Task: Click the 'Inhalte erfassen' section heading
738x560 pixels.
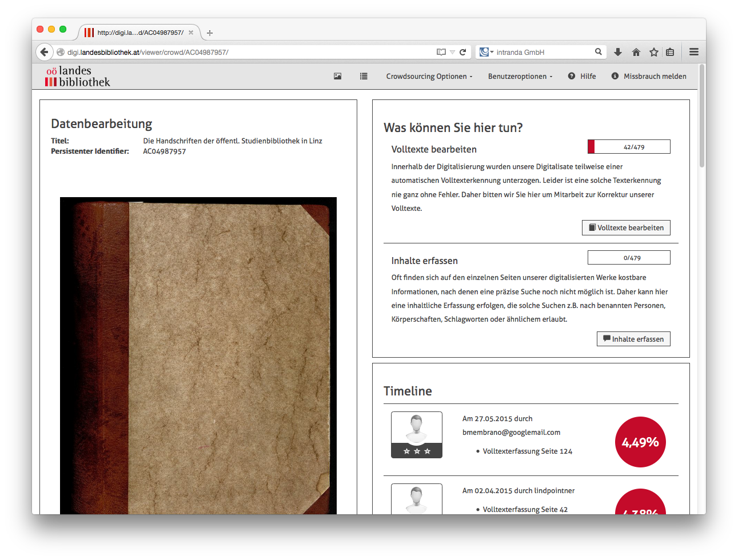Action: coord(425,261)
